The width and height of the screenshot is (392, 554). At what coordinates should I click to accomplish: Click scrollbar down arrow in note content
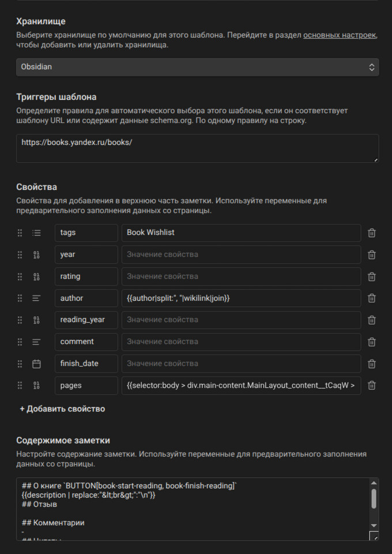click(x=374, y=525)
